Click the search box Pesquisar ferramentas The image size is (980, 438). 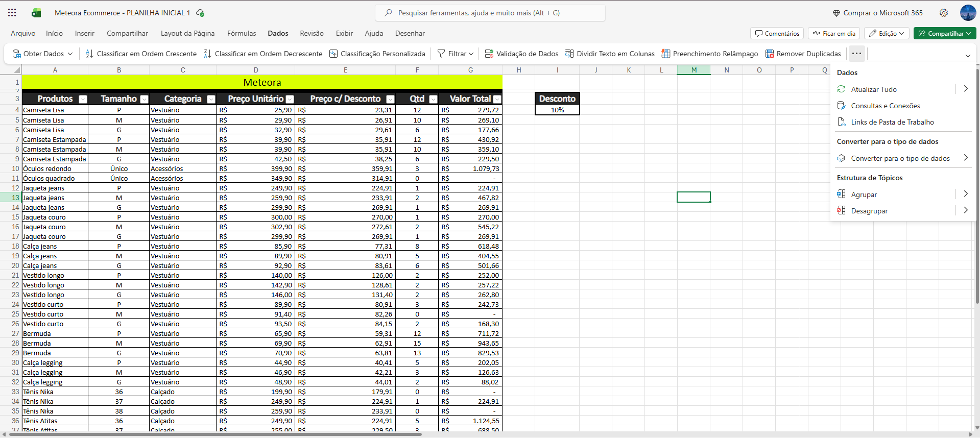pos(490,13)
